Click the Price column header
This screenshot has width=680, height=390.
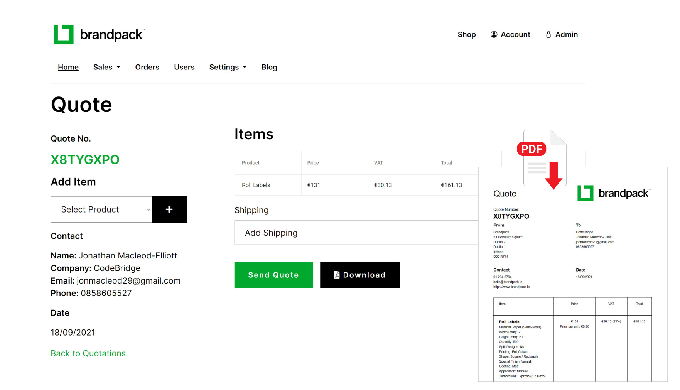pyautogui.click(x=313, y=163)
